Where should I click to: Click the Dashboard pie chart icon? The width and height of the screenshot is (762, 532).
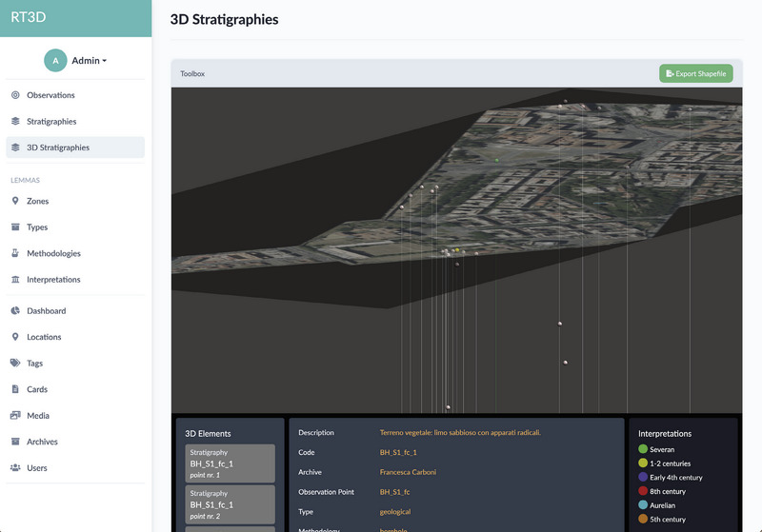pyautogui.click(x=15, y=311)
